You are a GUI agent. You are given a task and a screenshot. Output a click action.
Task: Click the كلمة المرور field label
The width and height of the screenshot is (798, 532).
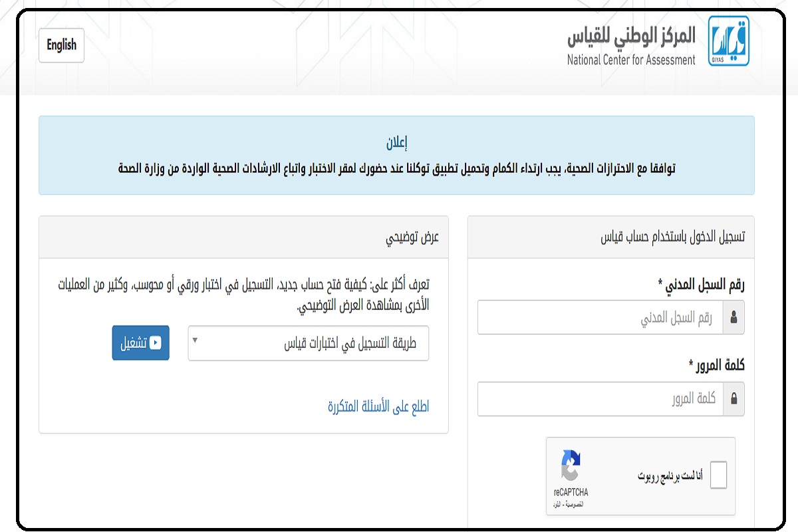[x=717, y=366]
